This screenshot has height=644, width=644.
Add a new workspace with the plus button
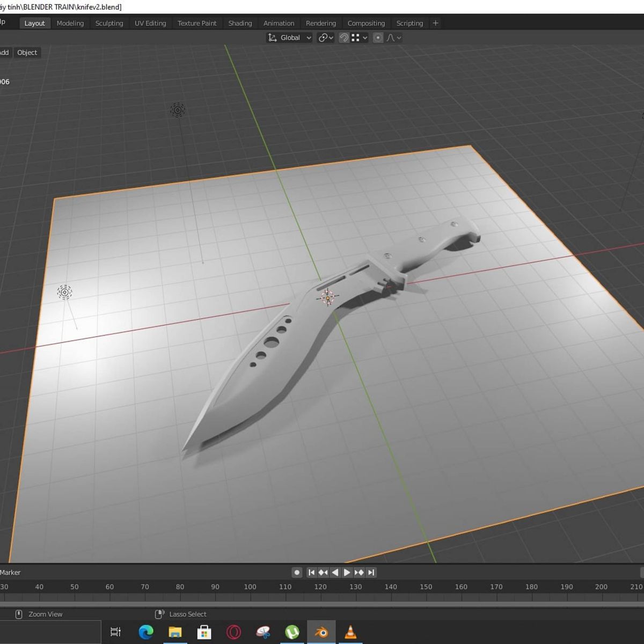[x=436, y=23]
